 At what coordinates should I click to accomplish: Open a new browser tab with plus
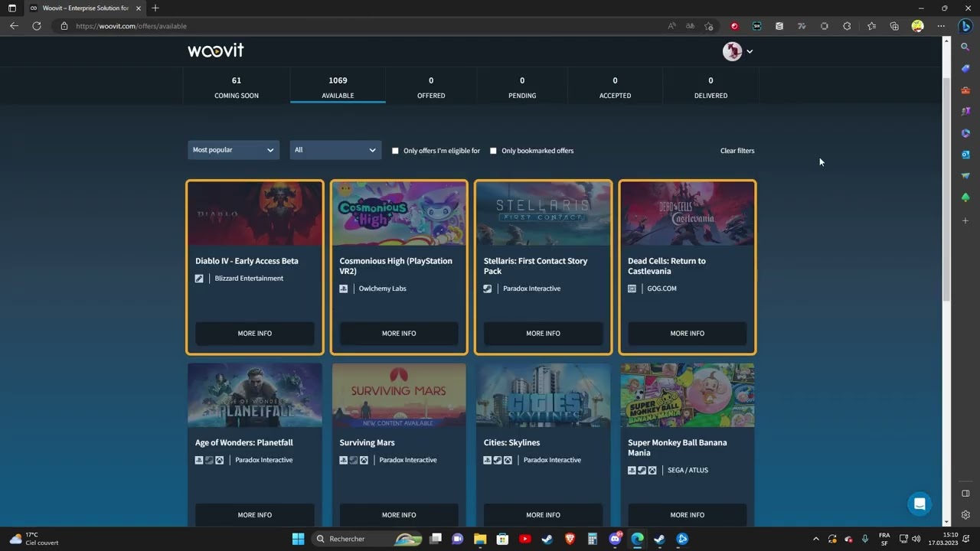point(155,8)
